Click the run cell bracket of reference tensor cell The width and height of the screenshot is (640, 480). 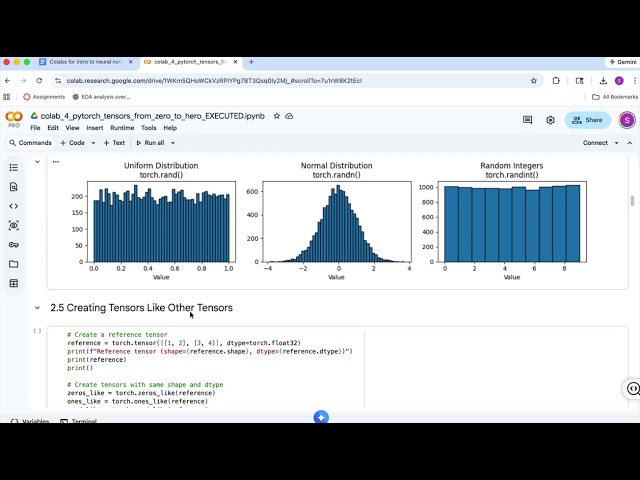(38, 331)
